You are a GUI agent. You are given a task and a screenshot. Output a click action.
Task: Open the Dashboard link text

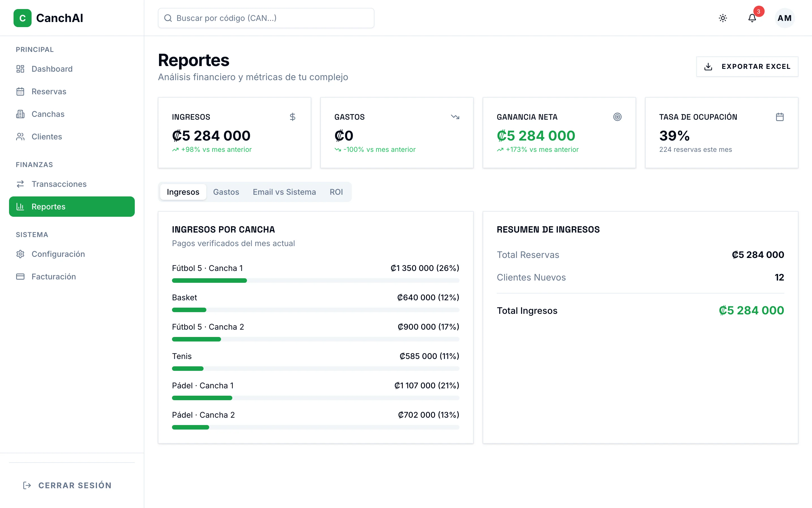(52, 69)
